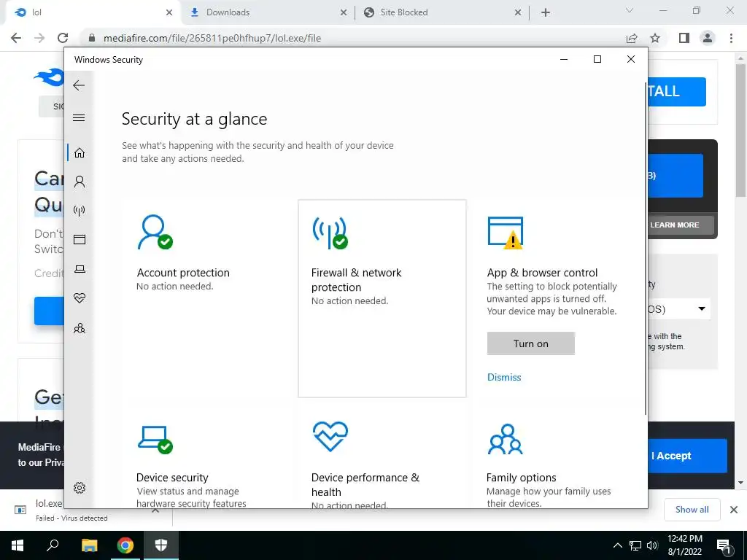Click the Family options tile icon

[506, 438]
